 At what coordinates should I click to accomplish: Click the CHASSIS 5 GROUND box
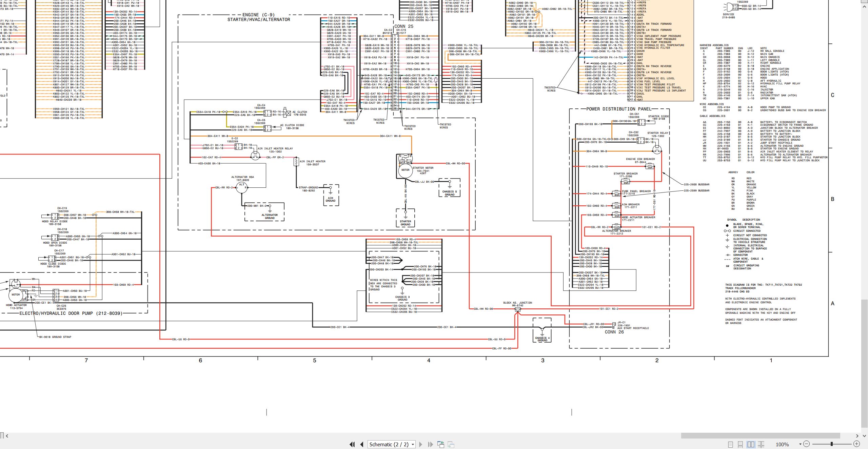(x=450, y=188)
